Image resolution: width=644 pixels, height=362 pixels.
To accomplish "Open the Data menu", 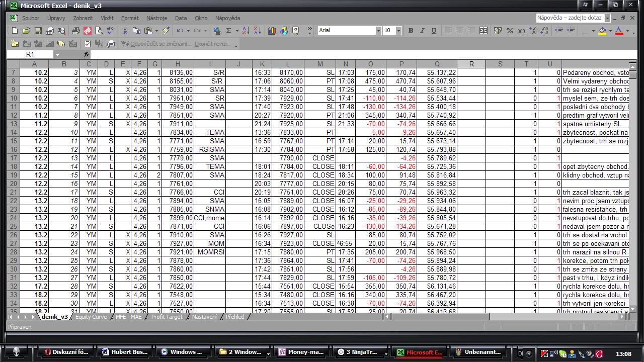I will [181, 18].
